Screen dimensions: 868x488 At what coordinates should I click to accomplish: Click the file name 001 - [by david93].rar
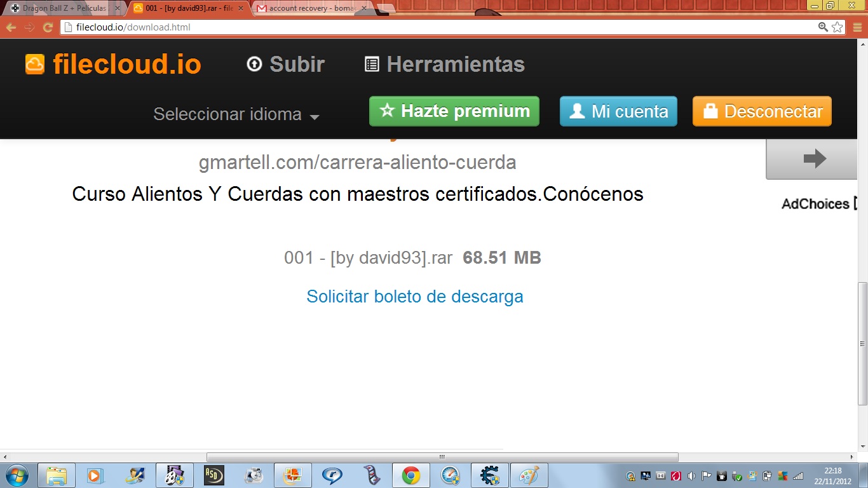[x=369, y=258]
